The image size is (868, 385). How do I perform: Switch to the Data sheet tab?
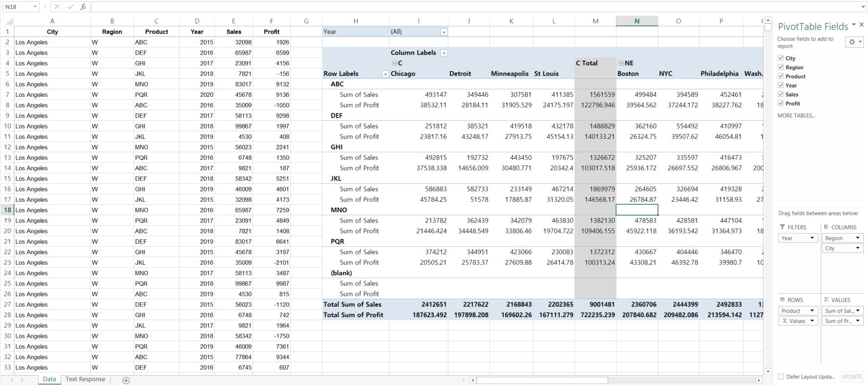coord(49,380)
